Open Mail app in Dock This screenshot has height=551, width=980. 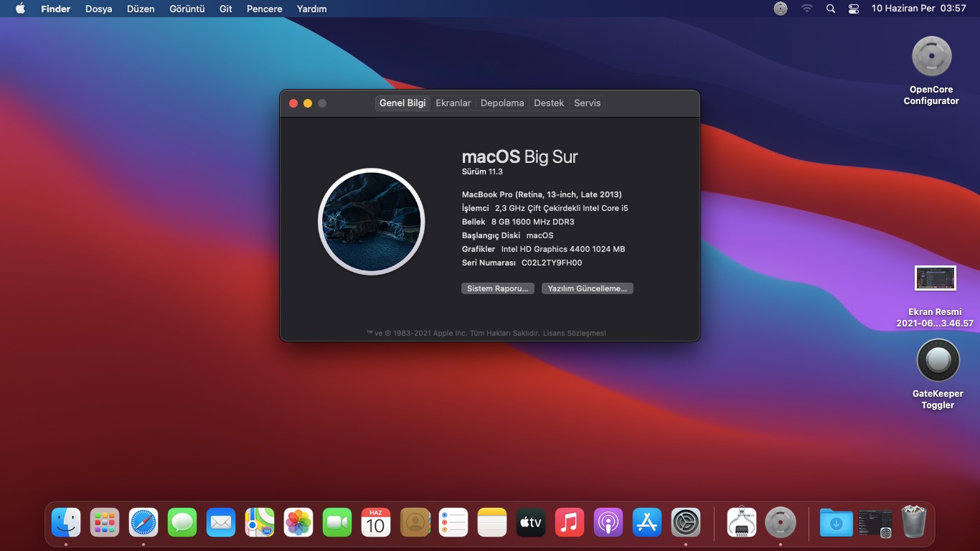221,522
